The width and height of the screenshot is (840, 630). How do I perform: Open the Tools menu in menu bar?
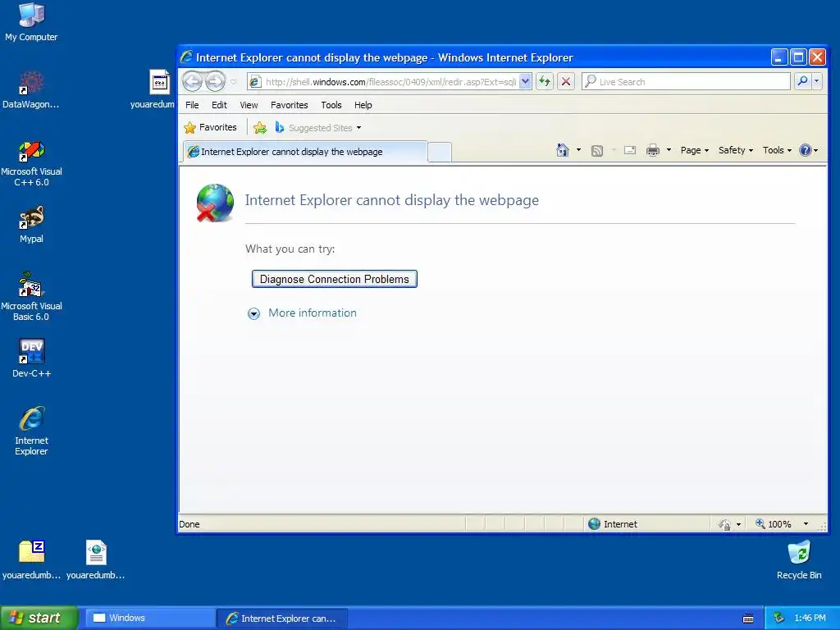(331, 105)
